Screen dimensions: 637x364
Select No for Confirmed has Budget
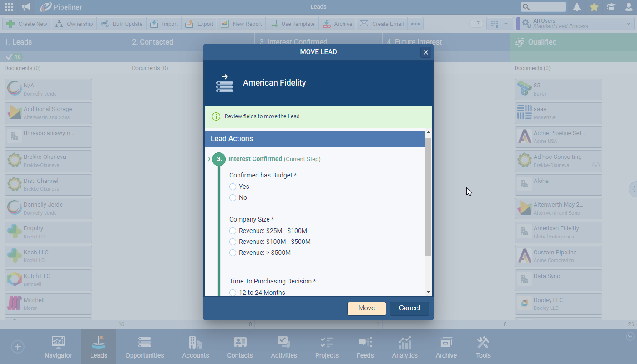(233, 197)
